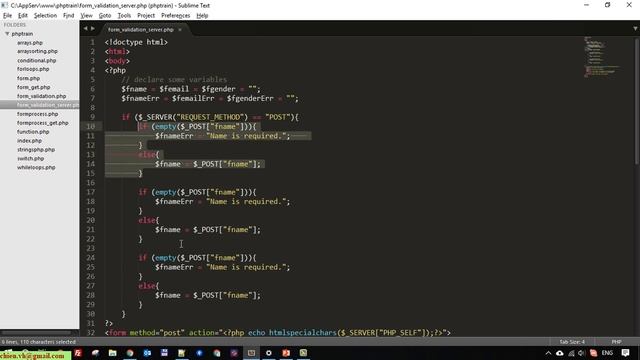Open network signal icon in system tray
Image resolution: width=640 pixels, height=360 pixels.
click(x=571, y=353)
